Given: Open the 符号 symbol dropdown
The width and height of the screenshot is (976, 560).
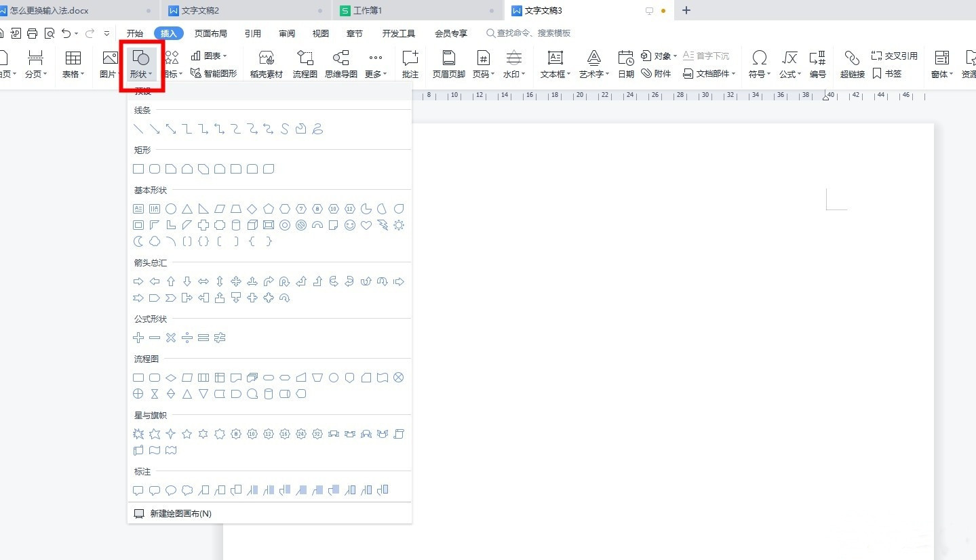Looking at the screenshot, I should click(760, 64).
